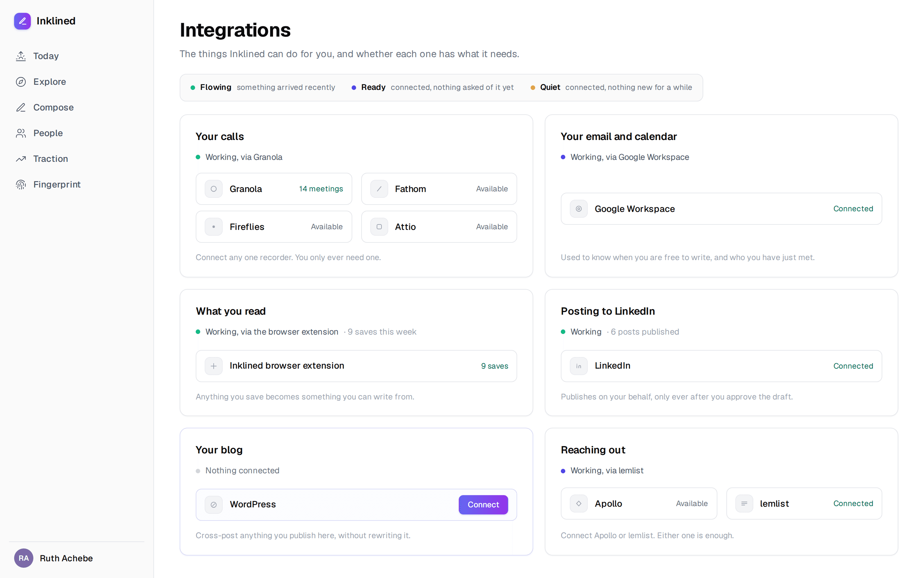Click the WordPress icon
This screenshot has width=924, height=578.
214,504
